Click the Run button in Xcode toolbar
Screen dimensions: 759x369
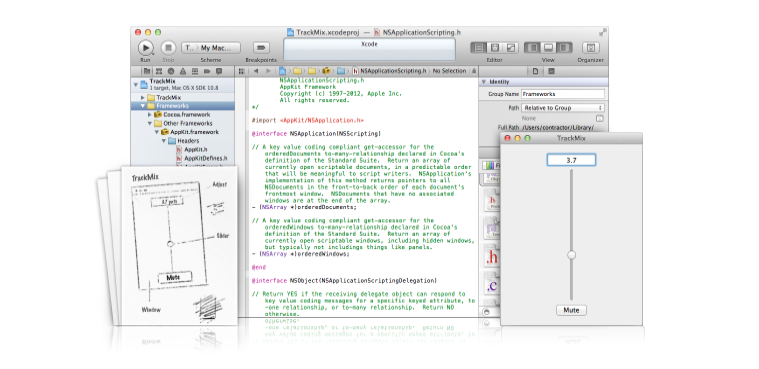coord(145,47)
